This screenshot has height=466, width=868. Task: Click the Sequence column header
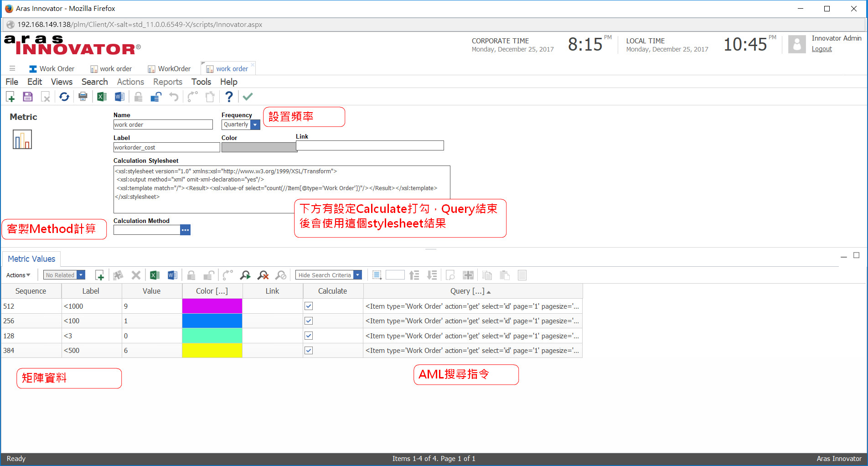point(31,291)
